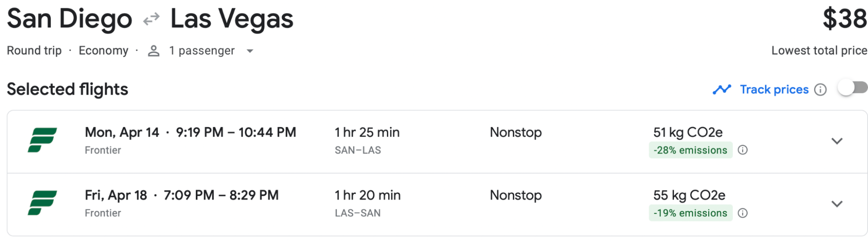Open info icon beside -28% emissions
Image resolution: width=868 pixels, height=243 pixels.
[743, 150]
